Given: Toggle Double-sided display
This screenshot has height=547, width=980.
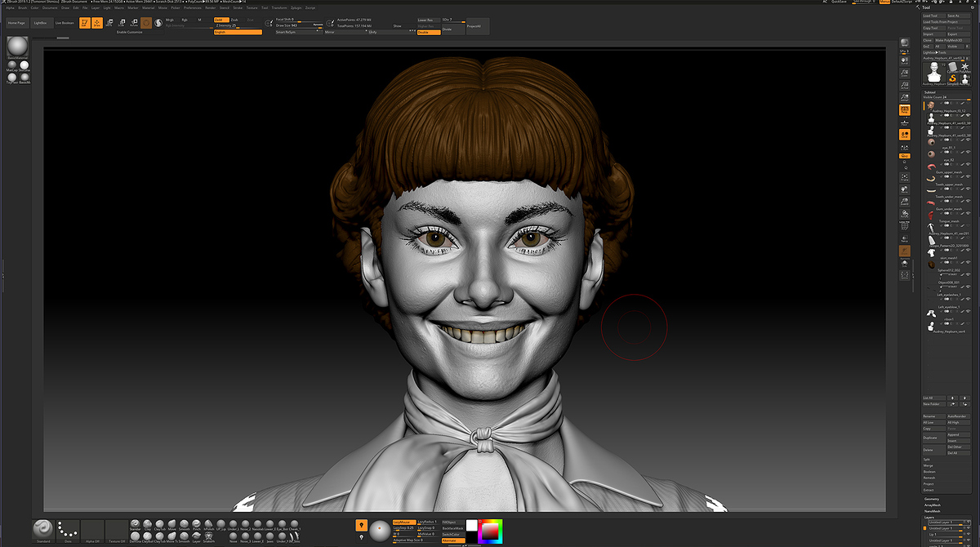Looking at the screenshot, I should click(429, 32).
